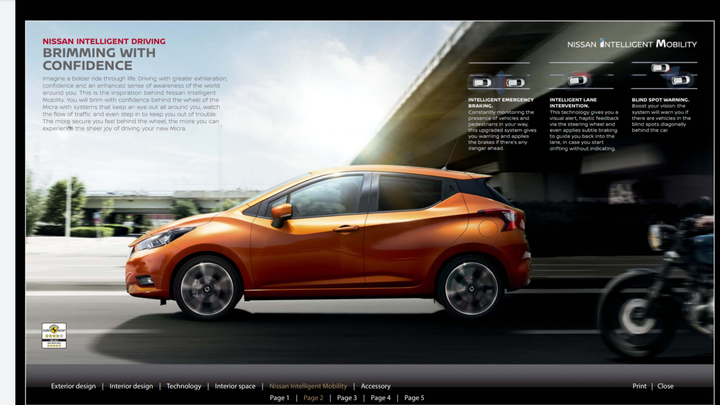Click the Print link
The height and width of the screenshot is (405, 720).
click(639, 386)
